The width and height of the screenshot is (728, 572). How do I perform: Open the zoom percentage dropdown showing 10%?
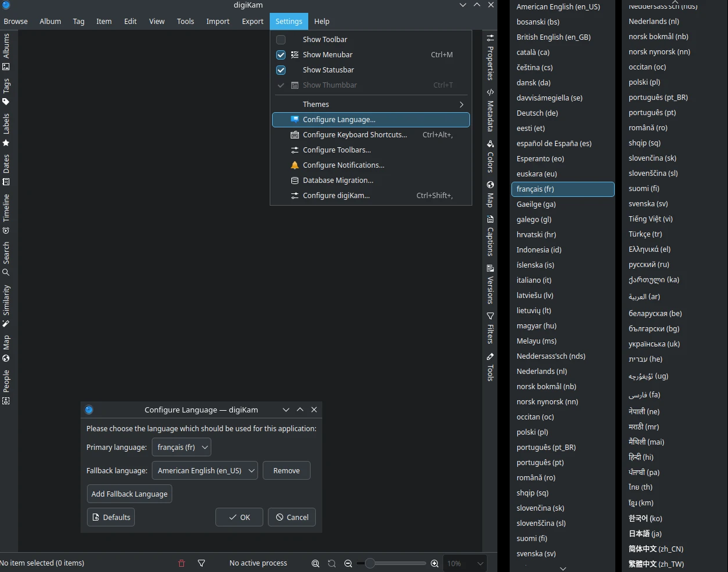pyautogui.click(x=465, y=563)
